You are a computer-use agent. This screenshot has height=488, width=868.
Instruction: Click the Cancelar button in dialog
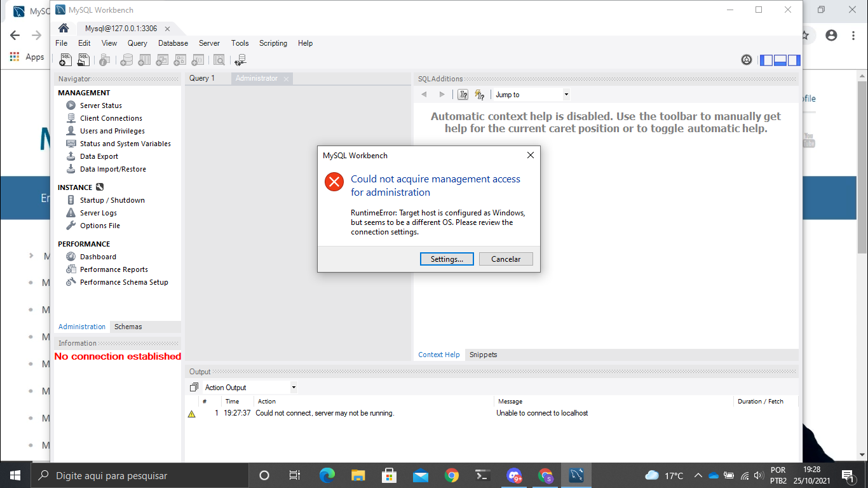506,259
